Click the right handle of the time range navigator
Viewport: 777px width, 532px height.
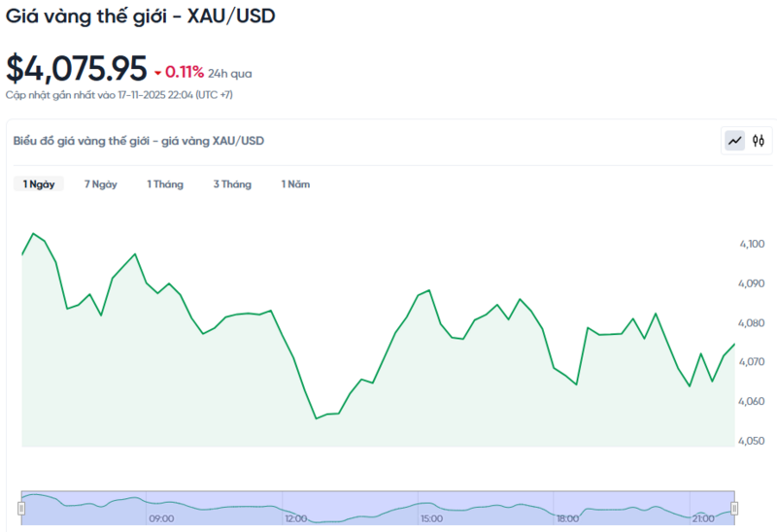pyautogui.click(x=734, y=508)
